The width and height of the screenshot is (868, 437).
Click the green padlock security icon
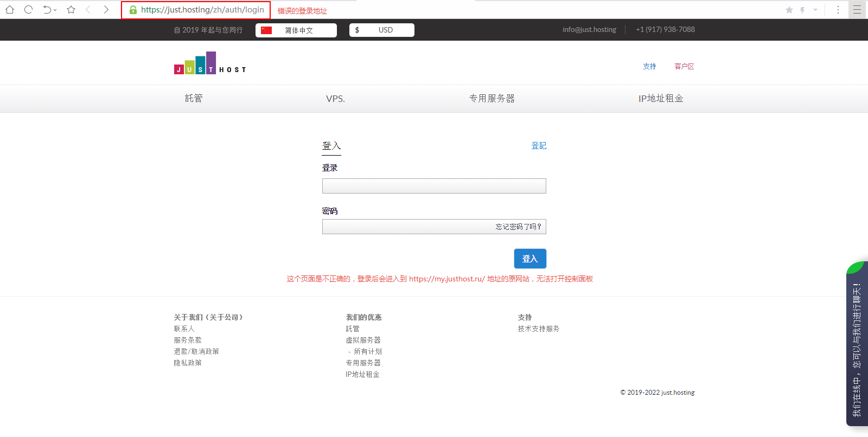tap(133, 10)
